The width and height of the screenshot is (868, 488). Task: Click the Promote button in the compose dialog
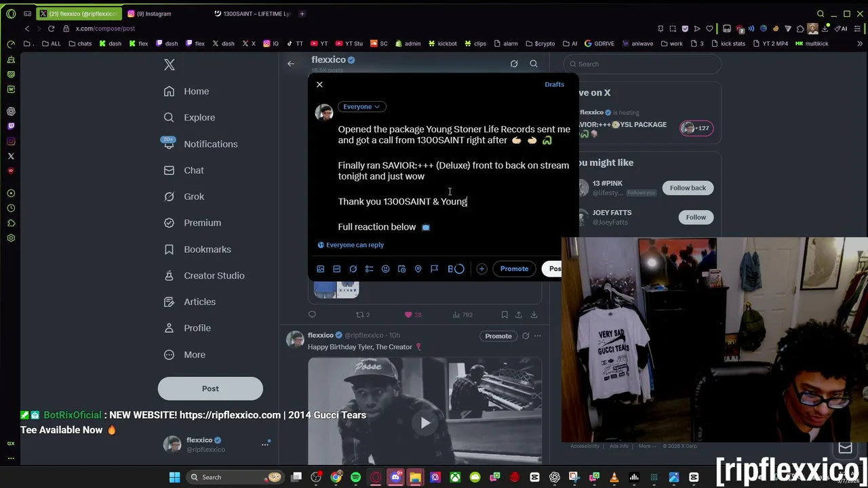[514, 269]
